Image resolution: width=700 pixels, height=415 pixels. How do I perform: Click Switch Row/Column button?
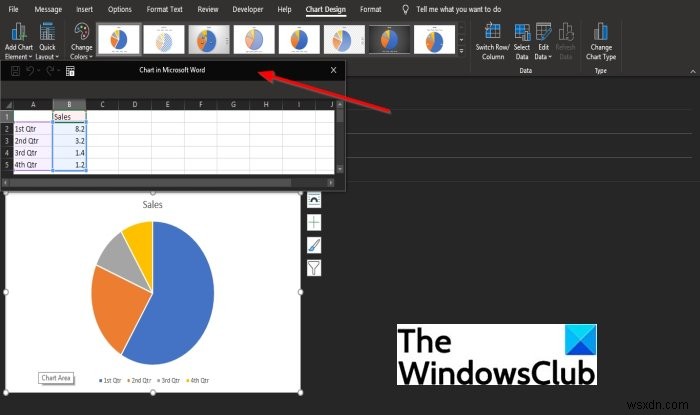[492, 41]
